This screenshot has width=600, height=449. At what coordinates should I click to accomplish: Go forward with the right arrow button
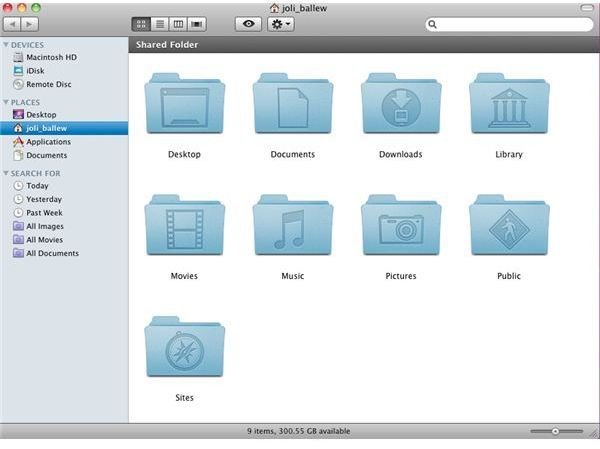[29, 24]
